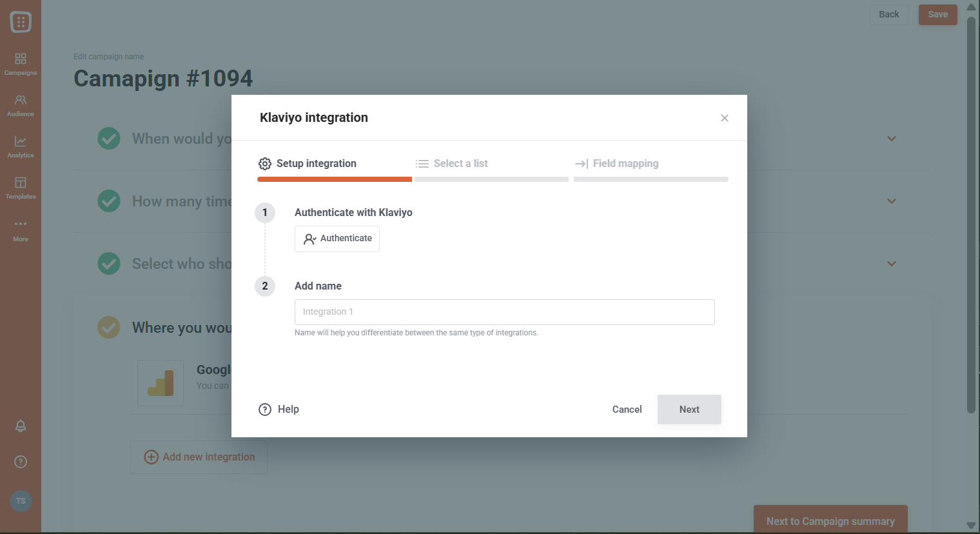Click the scrollbar down arrow
Image resolution: width=980 pixels, height=534 pixels.
point(971,526)
